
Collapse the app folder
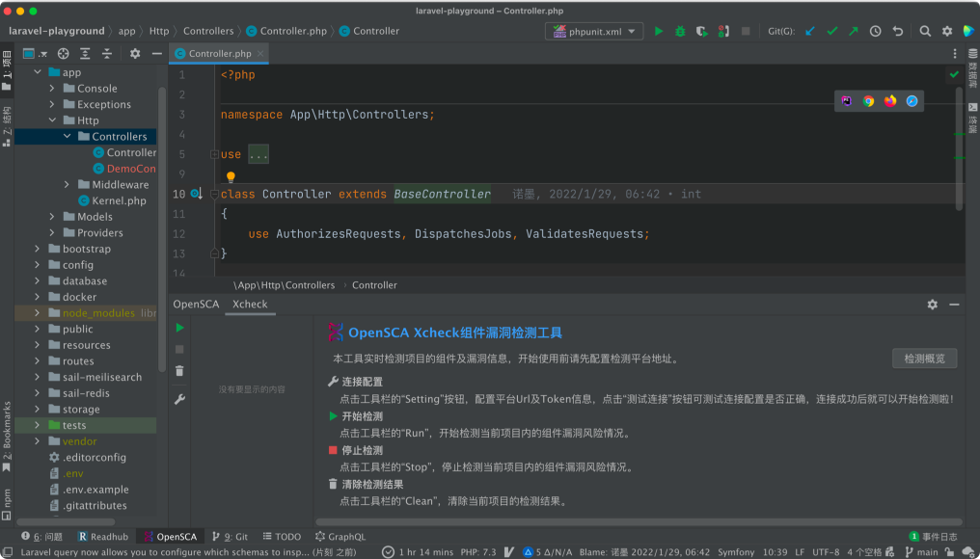pos(38,72)
